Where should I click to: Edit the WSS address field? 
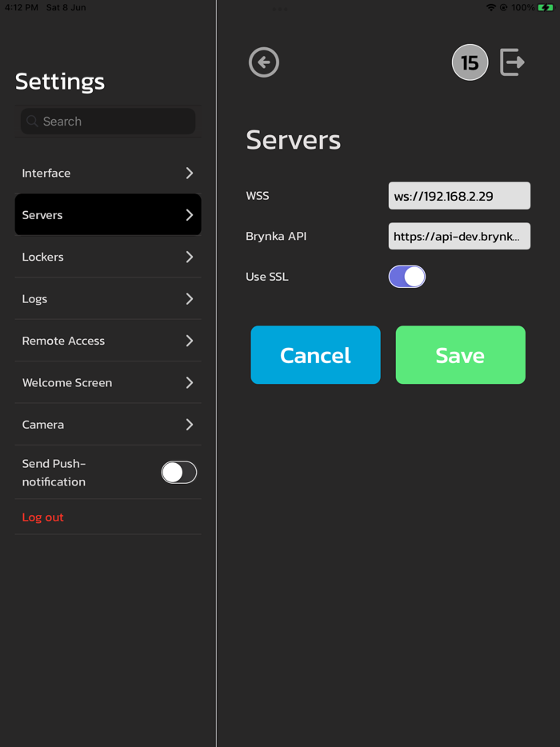[459, 196]
